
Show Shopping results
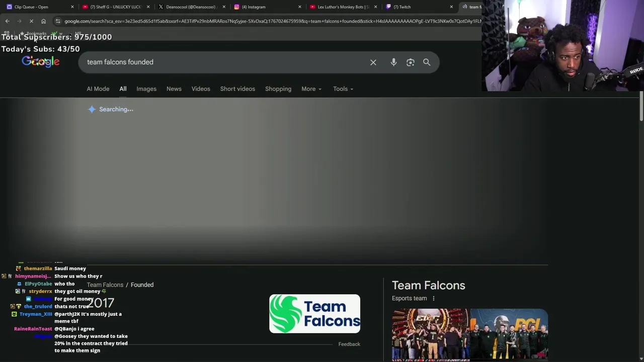[x=278, y=89]
